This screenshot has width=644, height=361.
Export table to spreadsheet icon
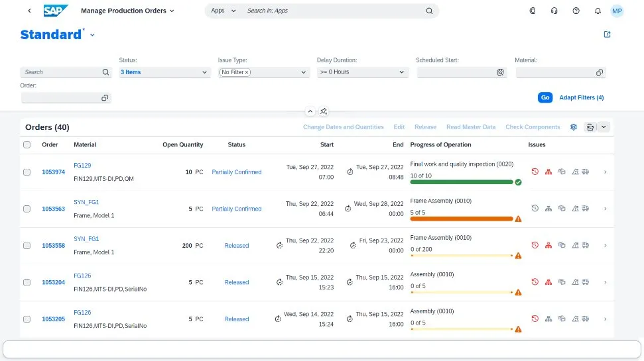tap(590, 127)
